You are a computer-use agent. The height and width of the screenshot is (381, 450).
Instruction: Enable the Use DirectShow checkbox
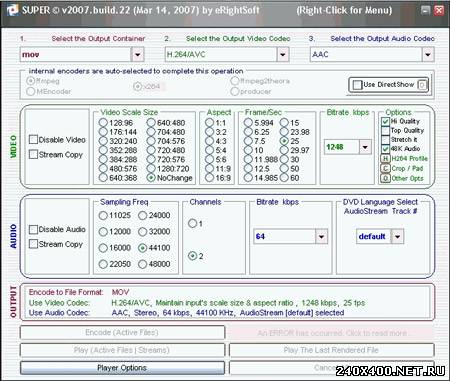tap(357, 85)
